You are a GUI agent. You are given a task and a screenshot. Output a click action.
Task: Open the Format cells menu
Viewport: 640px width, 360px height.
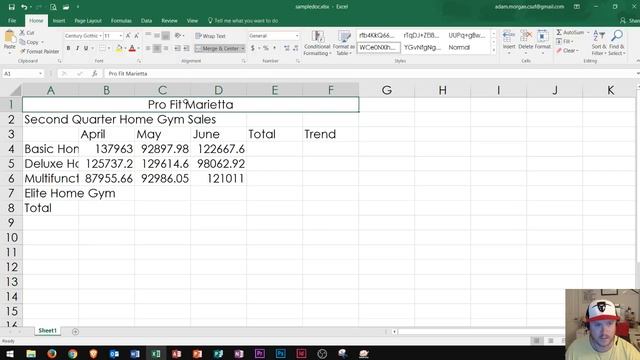coord(542,41)
